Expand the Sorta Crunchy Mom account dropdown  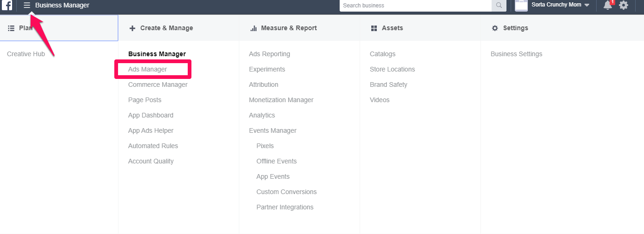587,5
